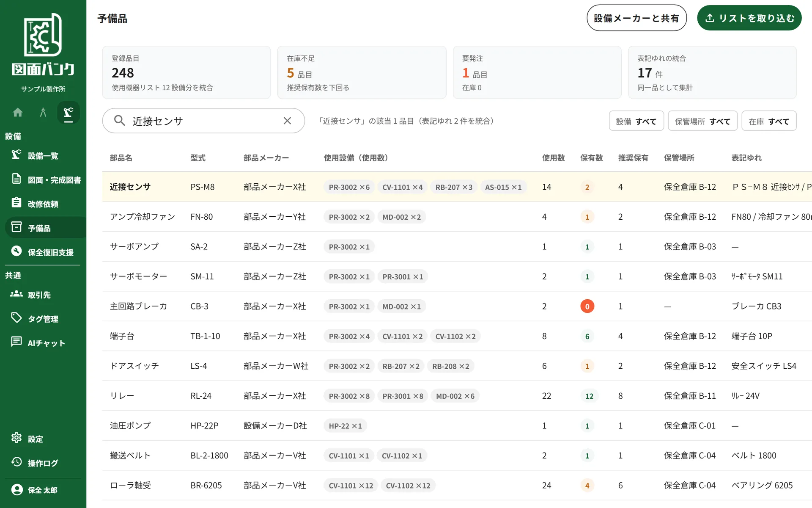Open 設備 すべて filter dropdown

(636, 121)
